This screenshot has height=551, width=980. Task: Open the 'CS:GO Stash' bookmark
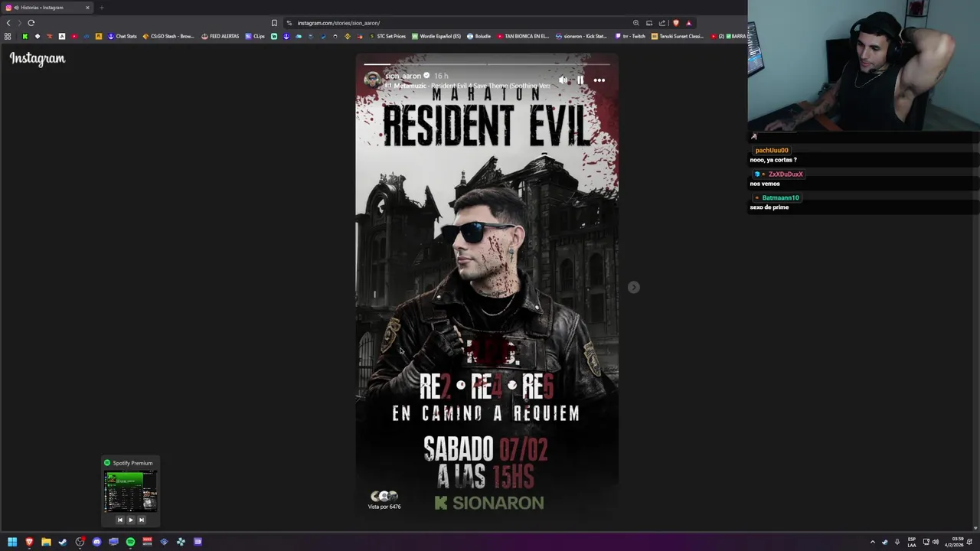point(168,36)
